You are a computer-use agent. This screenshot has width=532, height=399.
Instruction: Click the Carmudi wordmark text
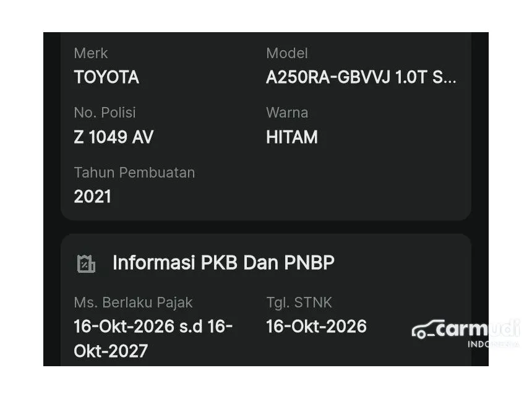tap(476, 328)
